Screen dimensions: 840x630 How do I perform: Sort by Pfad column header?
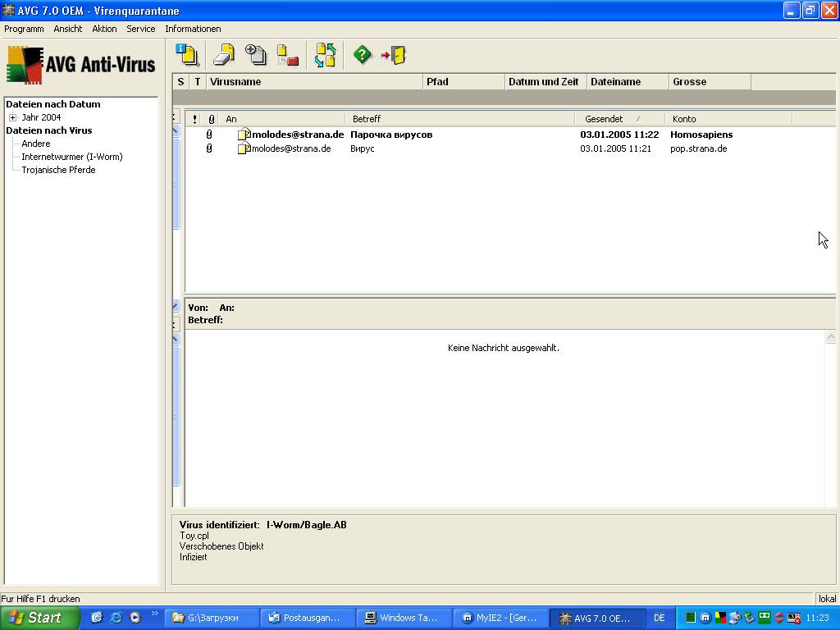point(464,82)
